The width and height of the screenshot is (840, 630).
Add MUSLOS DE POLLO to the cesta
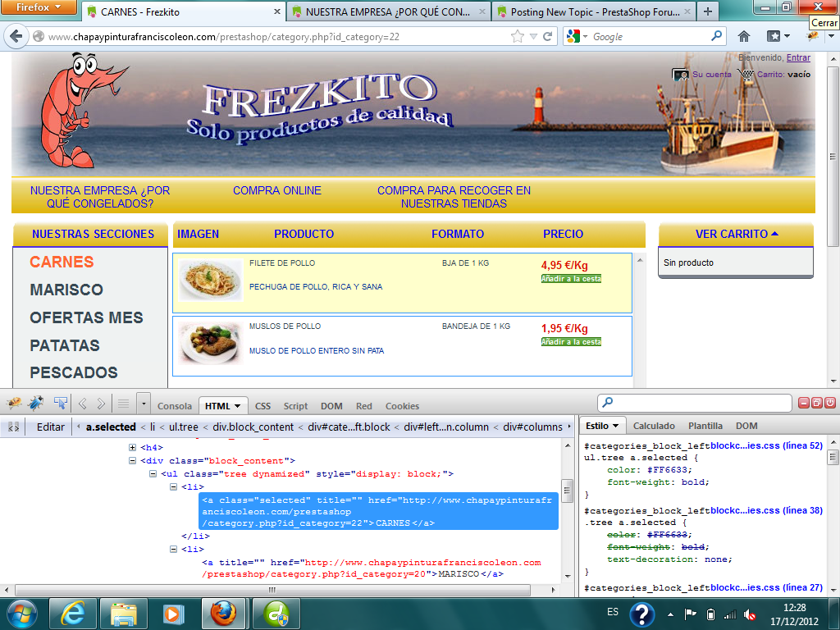point(571,342)
